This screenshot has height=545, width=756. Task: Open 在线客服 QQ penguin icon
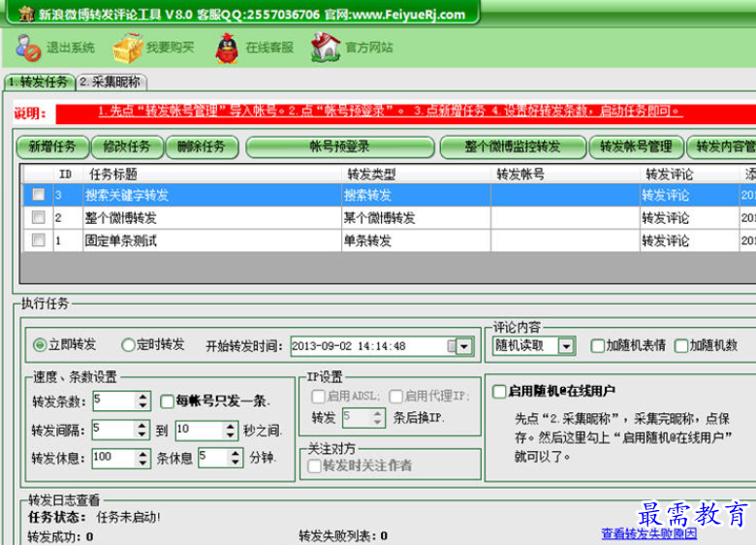(227, 48)
